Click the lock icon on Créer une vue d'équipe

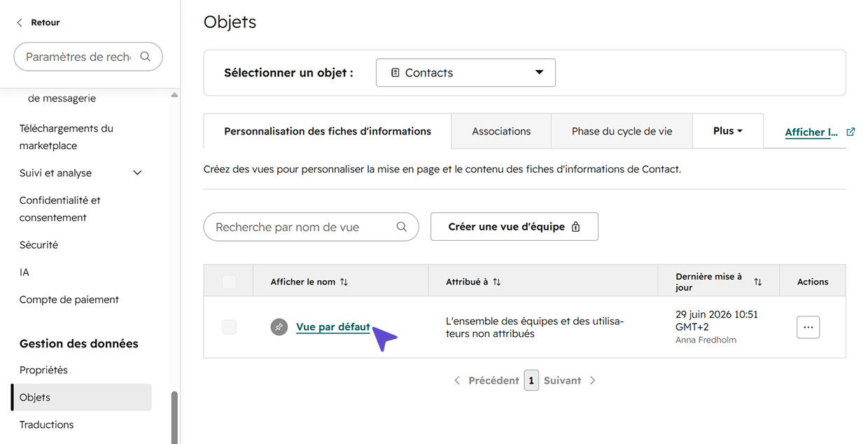pos(576,227)
